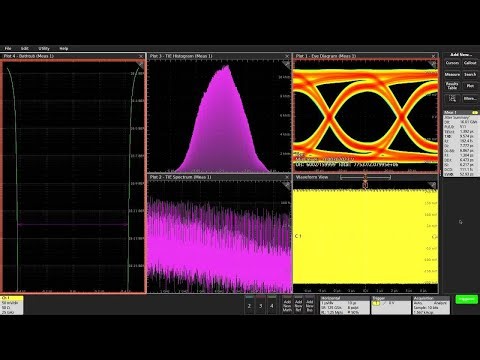This screenshot has height=360, width=480.
Task: Open the Meas 1 jitter summary badge
Action: pyautogui.click(x=461, y=144)
